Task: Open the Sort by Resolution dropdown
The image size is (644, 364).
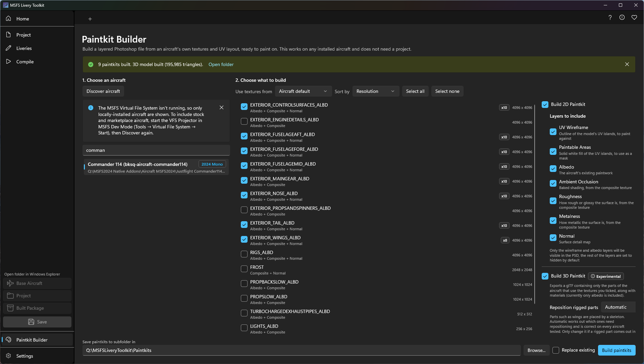Action: point(376,91)
